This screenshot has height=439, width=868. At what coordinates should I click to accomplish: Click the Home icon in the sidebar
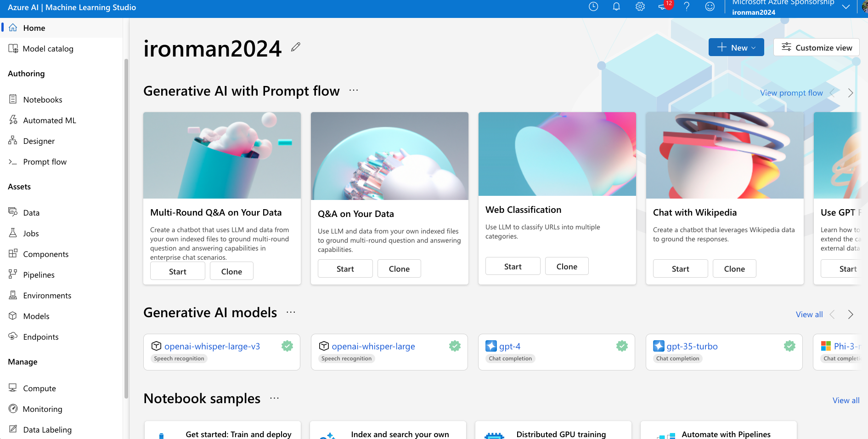[x=13, y=28]
